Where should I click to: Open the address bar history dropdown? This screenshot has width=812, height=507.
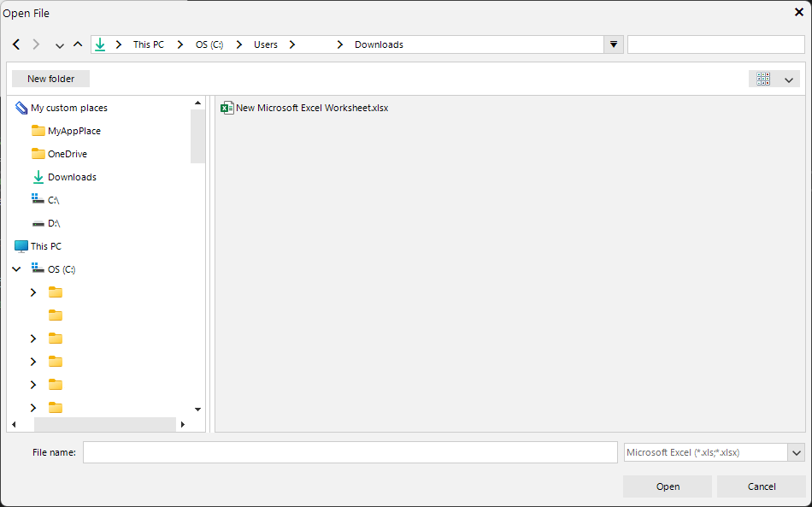pos(614,44)
